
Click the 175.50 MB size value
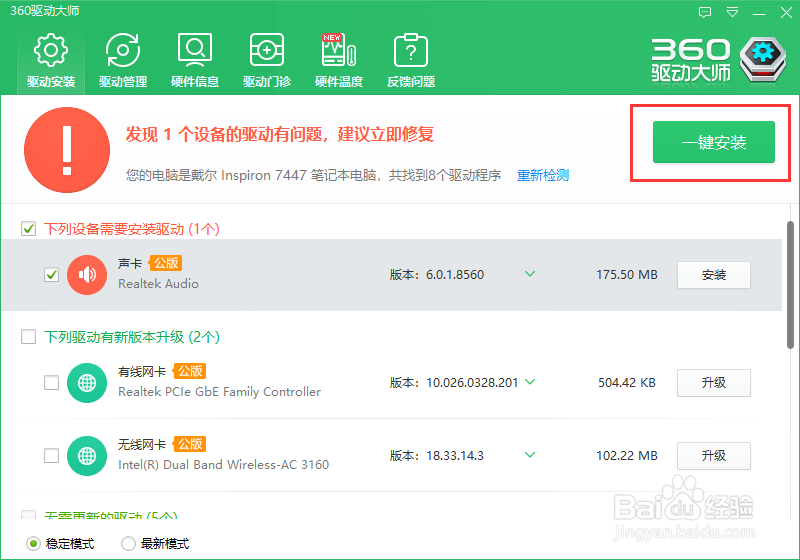pyautogui.click(x=627, y=275)
